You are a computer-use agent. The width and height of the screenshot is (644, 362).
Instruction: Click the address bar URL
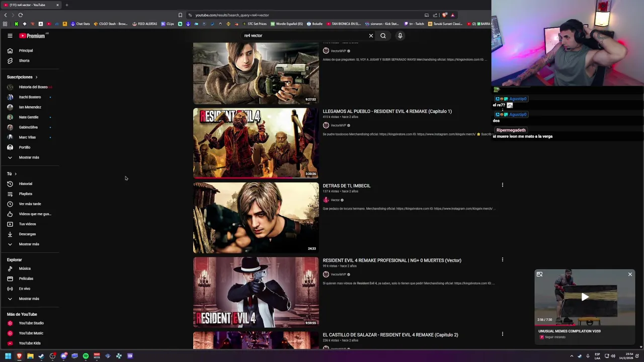232,15
